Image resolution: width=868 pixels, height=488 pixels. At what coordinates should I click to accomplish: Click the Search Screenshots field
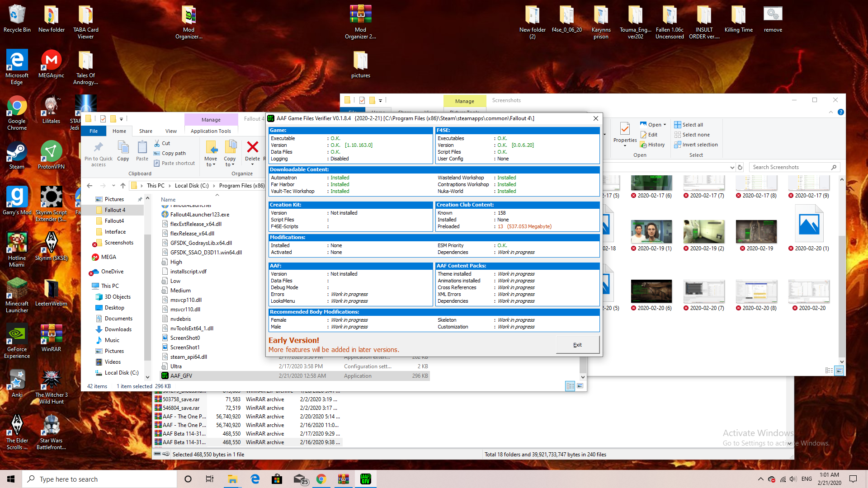point(794,167)
